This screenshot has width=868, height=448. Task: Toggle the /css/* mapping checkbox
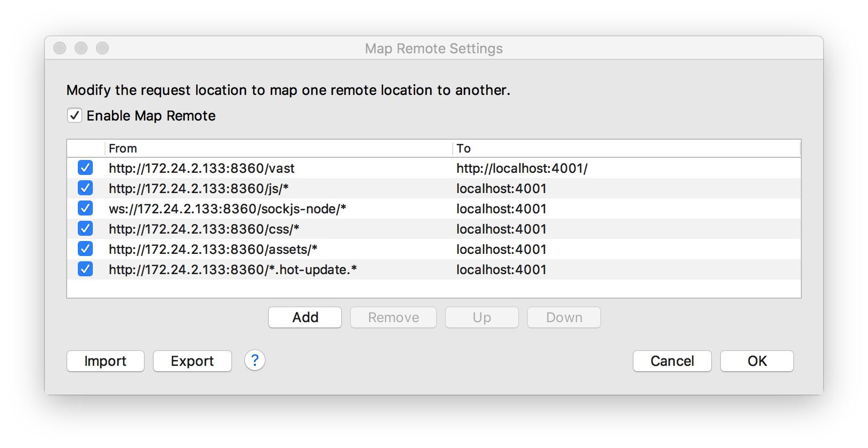point(85,229)
